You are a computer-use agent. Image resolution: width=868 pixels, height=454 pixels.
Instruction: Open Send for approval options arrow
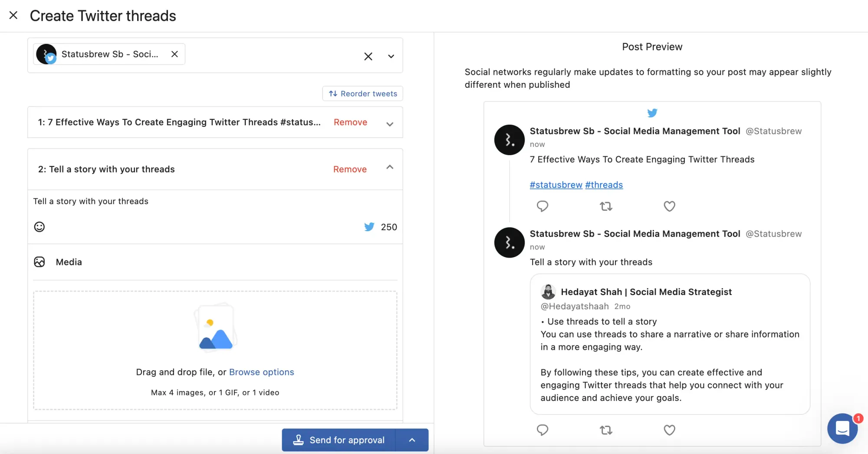point(412,440)
